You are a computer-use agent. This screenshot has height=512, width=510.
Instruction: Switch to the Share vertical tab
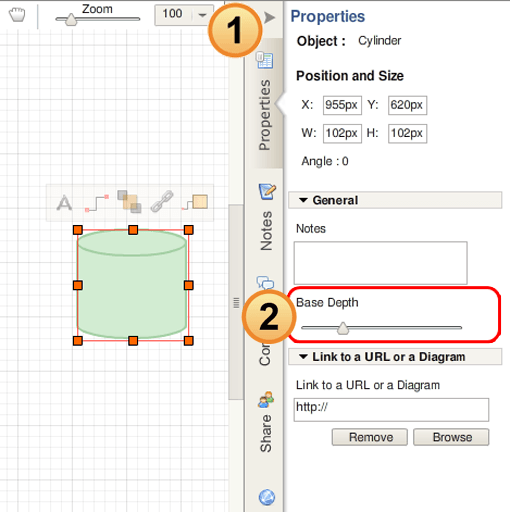tap(266, 433)
